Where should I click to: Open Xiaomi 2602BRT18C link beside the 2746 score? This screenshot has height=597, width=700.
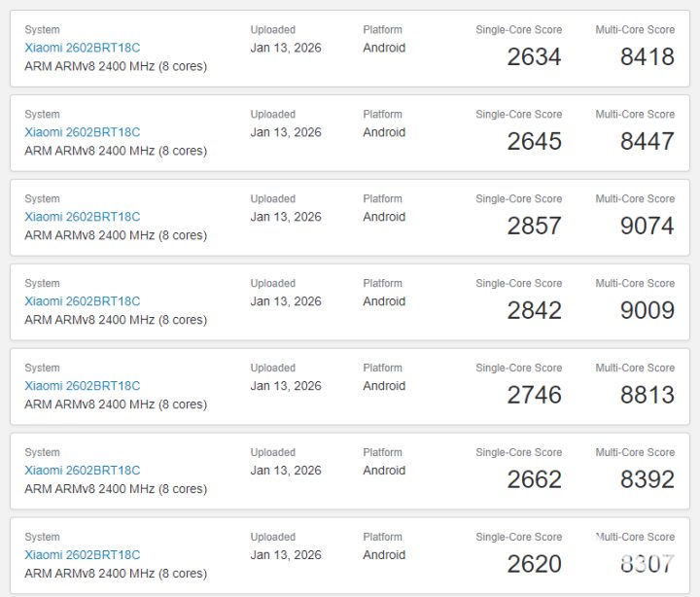(83, 386)
